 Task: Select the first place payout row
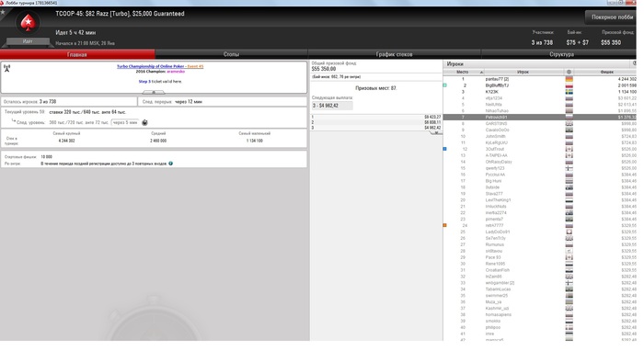(x=375, y=118)
